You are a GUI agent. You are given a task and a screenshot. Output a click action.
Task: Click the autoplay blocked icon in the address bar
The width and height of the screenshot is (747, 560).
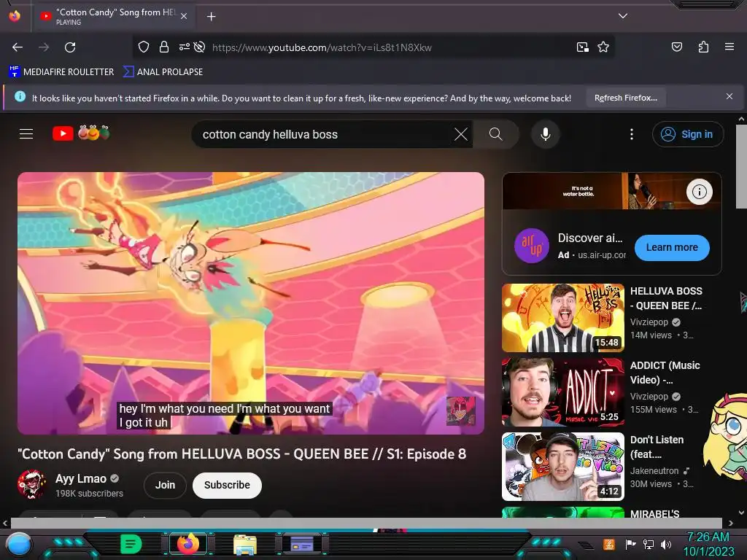pos(200,47)
